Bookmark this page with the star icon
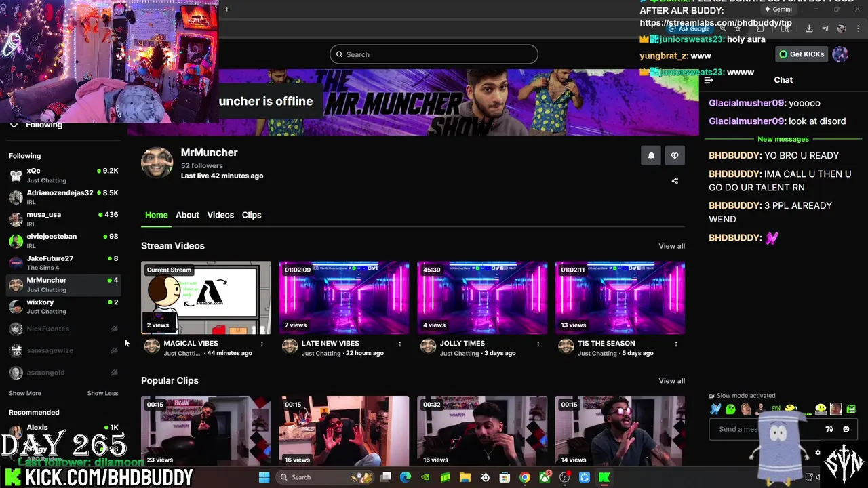Image resolution: width=868 pixels, height=488 pixels. tap(738, 28)
